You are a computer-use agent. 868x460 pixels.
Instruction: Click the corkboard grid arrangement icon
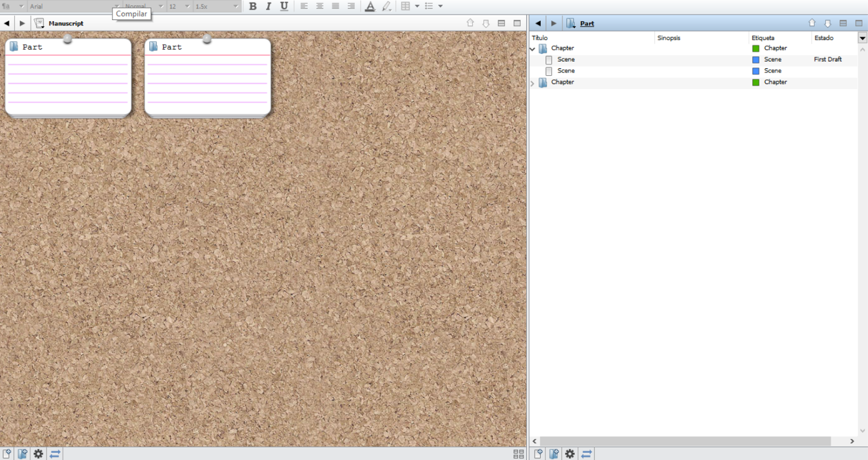(518, 453)
